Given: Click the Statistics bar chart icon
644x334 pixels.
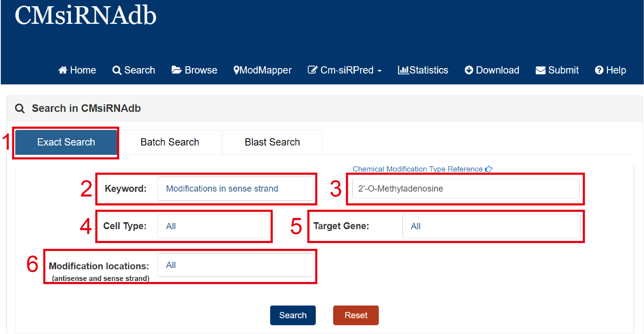Looking at the screenshot, I should [x=403, y=70].
